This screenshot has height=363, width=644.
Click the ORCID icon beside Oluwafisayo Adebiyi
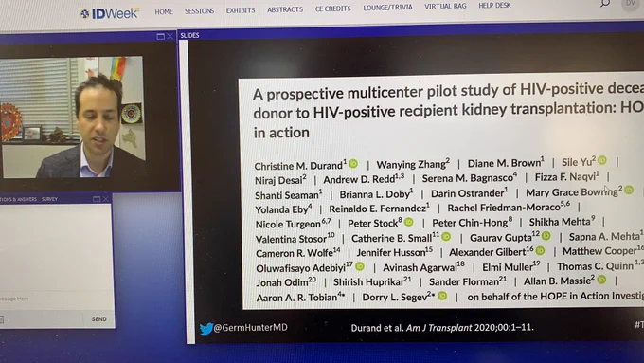click(360, 266)
